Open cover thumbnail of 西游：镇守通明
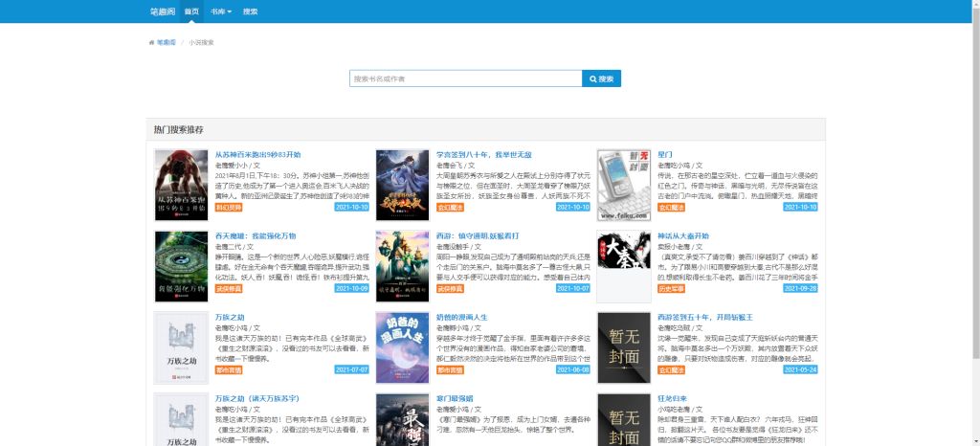 pyautogui.click(x=403, y=266)
